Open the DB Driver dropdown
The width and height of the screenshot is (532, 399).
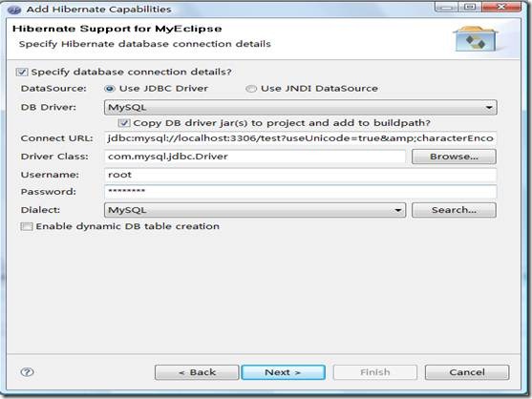[300, 108]
